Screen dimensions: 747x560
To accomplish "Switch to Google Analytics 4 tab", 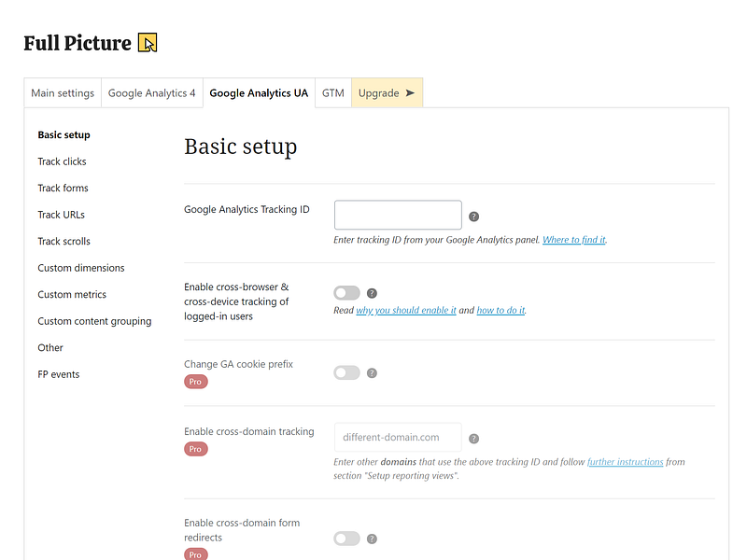I will pyautogui.click(x=152, y=92).
